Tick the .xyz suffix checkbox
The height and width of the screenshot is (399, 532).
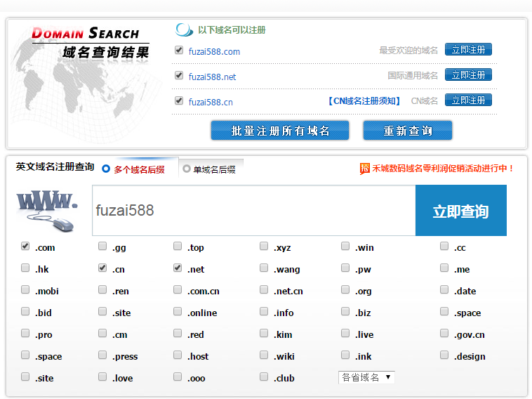click(x=264, y=247)
